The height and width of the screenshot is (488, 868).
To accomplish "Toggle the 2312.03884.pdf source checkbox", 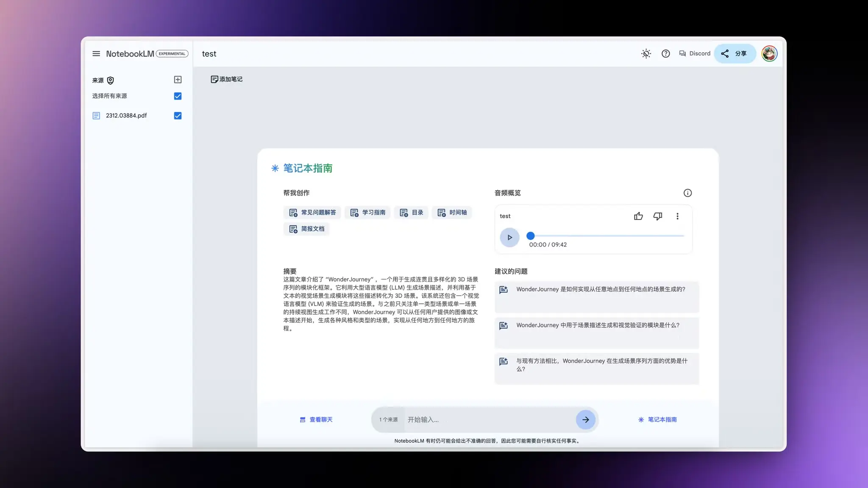I will click(178, 116).
